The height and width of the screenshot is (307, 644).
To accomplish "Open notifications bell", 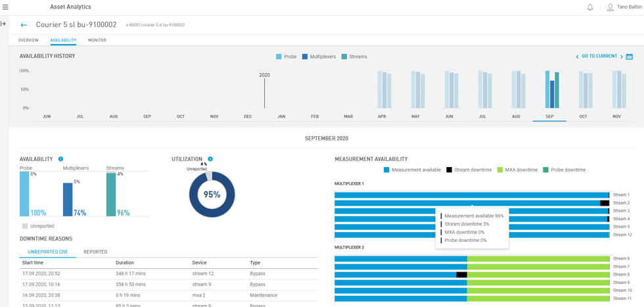I will 590,7.
